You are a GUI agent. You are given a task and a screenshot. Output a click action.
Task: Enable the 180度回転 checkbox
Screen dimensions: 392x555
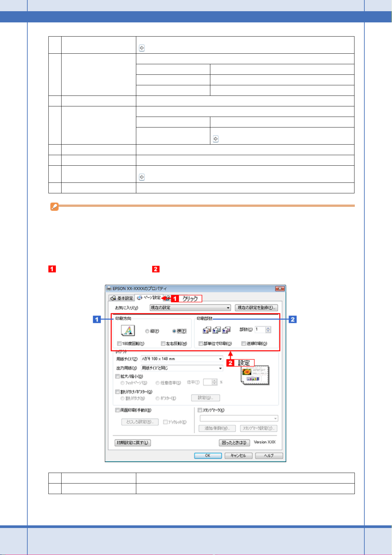click(x=119, y=344)
